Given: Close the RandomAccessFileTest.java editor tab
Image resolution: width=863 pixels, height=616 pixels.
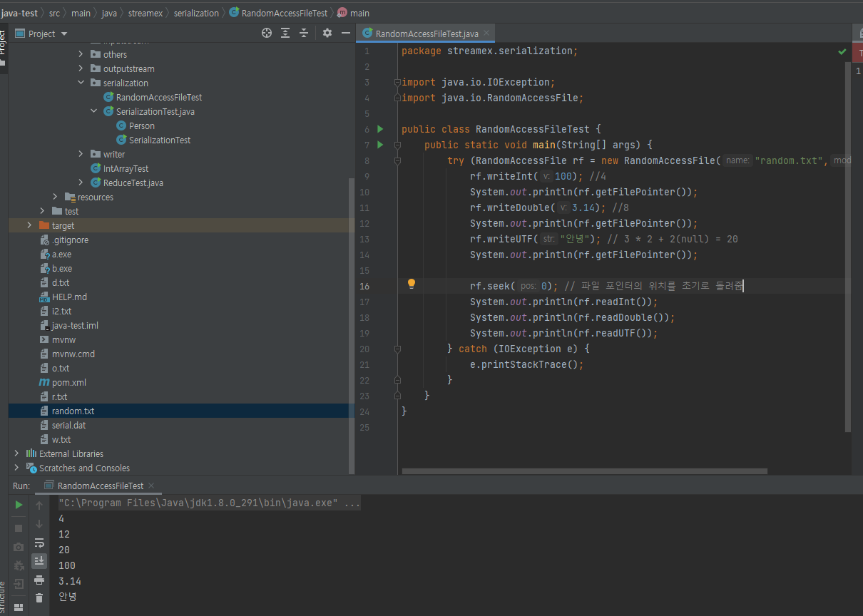Looking at the screenshot, I should pos(486,34).
